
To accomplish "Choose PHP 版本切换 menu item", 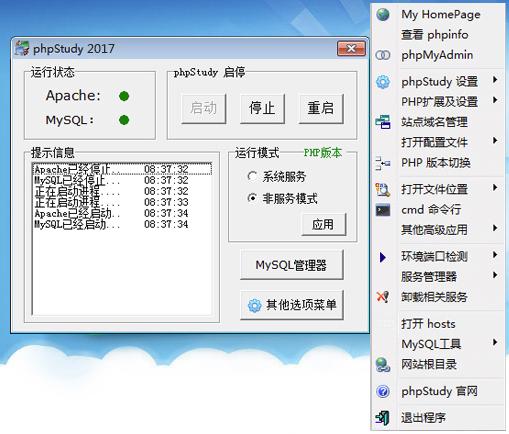I will tap(438, 163).
